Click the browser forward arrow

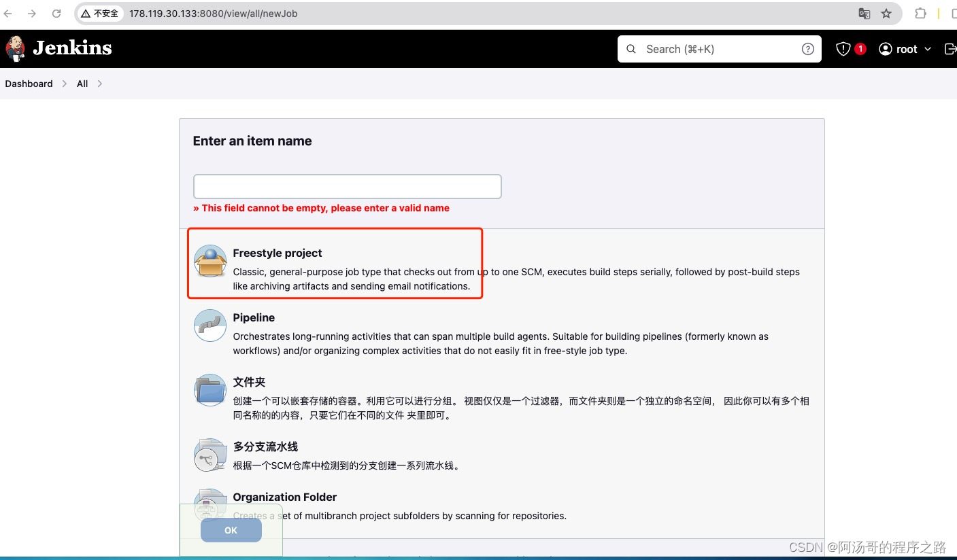(x=31, y=13)
